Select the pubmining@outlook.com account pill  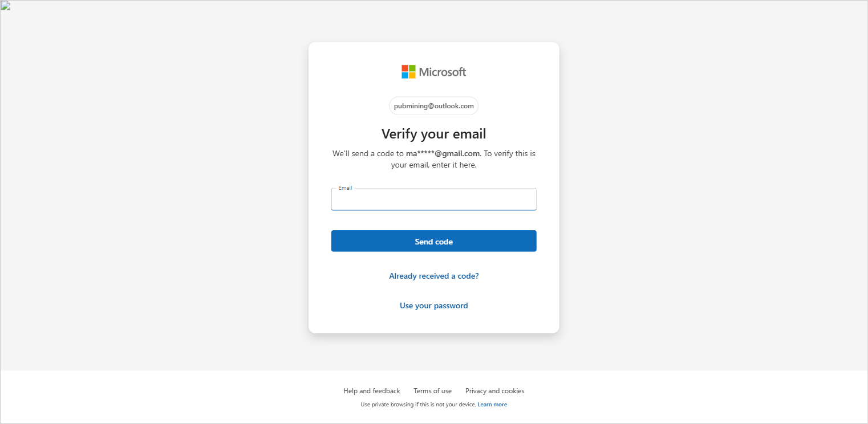(434, 106)
